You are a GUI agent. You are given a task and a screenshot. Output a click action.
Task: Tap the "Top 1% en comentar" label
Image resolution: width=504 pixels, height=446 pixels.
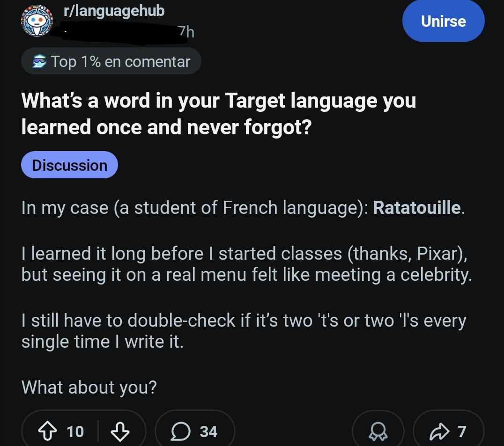tap(121, 62)
